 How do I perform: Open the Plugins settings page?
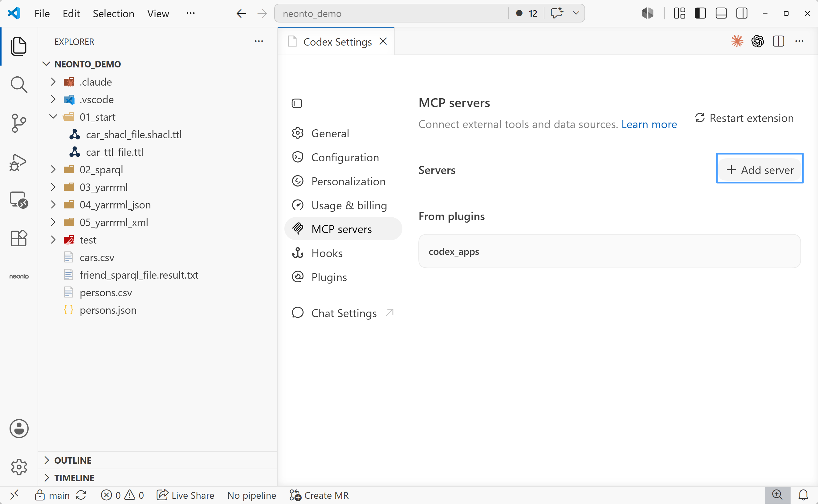(x=343, y=277)
